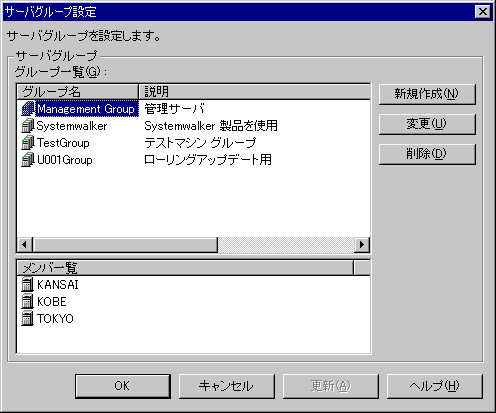Select the Systemwalker group name
The height and width of the screenshot is (413, 496).
click(x=72, y=126)
